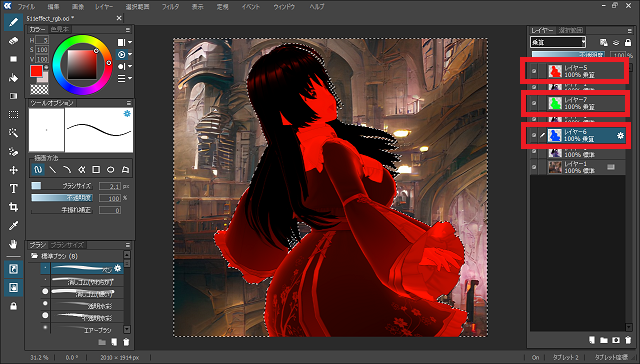Open color bars option dropdown
The height and width of the screenshot is (364, 640).
click(124, 78)
